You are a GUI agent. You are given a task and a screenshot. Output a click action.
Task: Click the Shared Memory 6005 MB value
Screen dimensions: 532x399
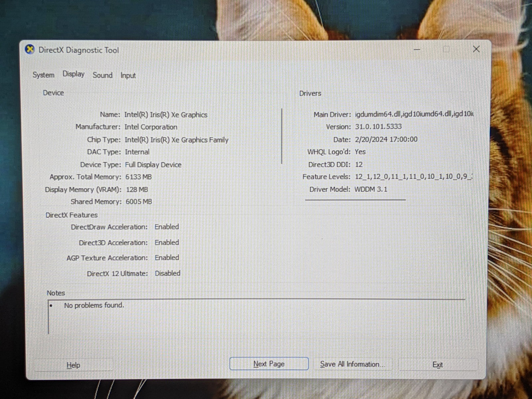139,202
